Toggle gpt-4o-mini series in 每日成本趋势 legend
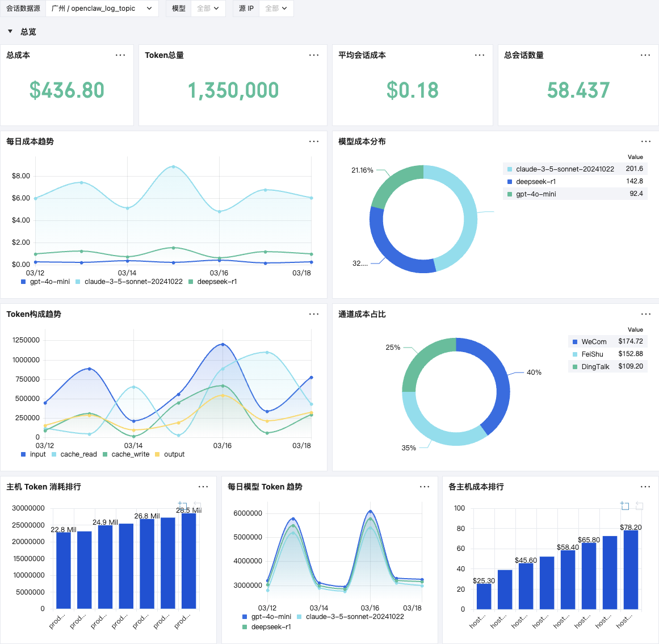Image resolution: width=659 pixels, height=644 pixels. tap(45, 282)
